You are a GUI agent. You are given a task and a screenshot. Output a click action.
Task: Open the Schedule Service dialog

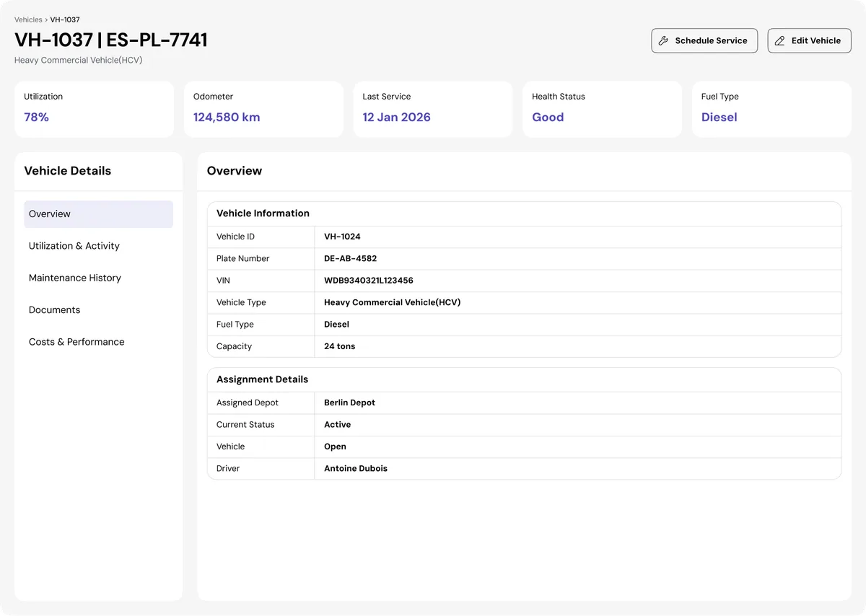pos(704,40)
